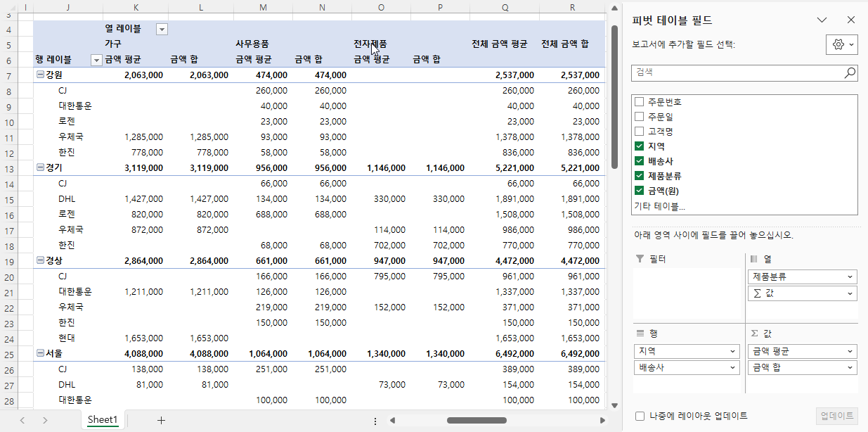
Task: Collapse the 강원 row group
Action: click(40, 75)
